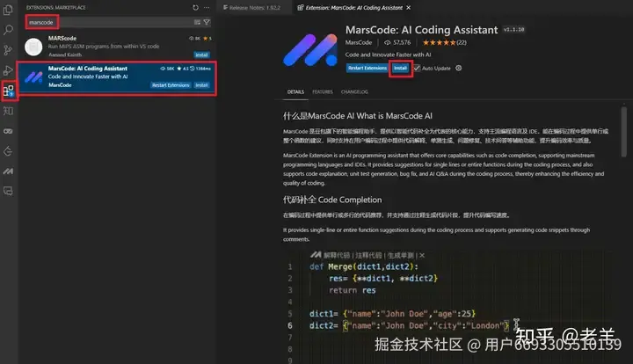The height and width of the screenshot is (364, 633).
Task: Switch to the DETAILS tab
Action: (295, 92)
